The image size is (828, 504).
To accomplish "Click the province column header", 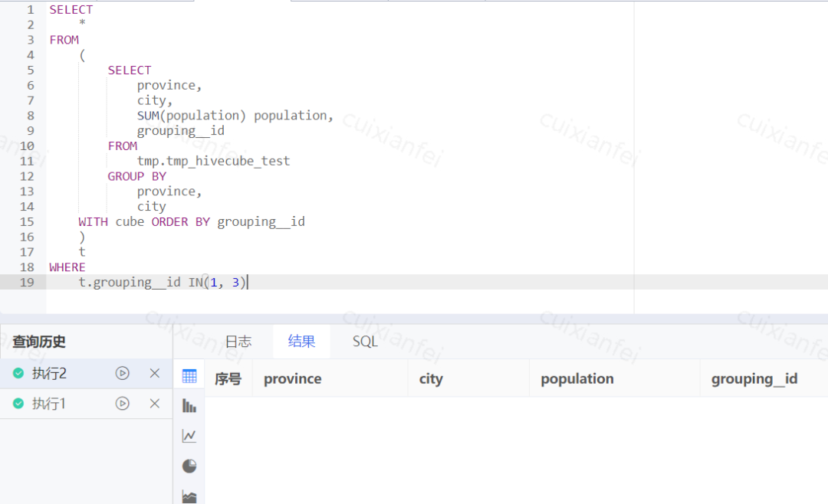I will tap(292, 379).
